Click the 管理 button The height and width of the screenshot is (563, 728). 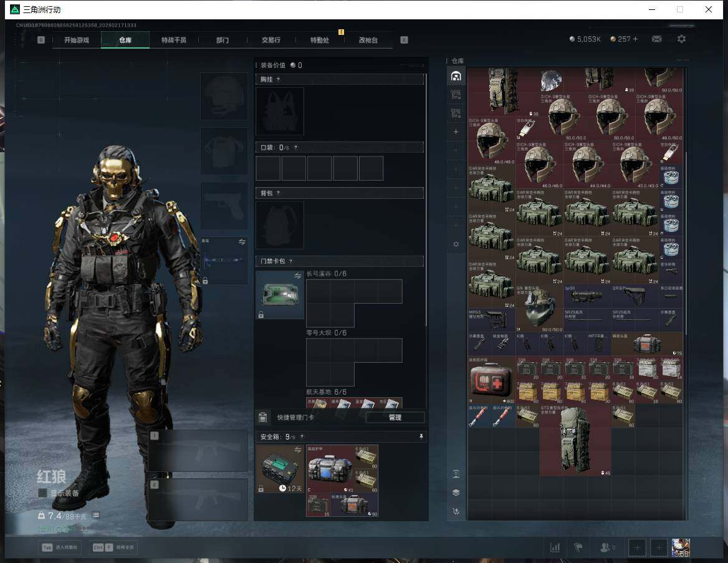pos(395,418)
